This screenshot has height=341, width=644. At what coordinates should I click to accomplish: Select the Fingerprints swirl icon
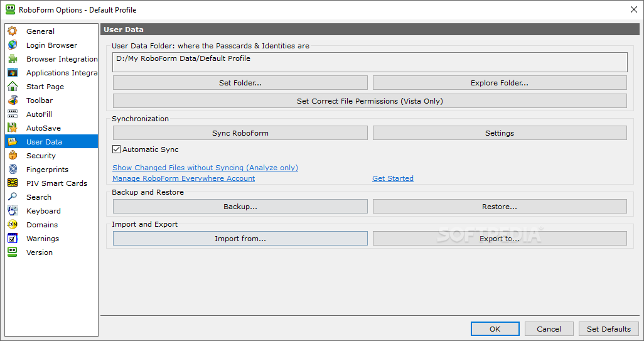tap(13, 170)
